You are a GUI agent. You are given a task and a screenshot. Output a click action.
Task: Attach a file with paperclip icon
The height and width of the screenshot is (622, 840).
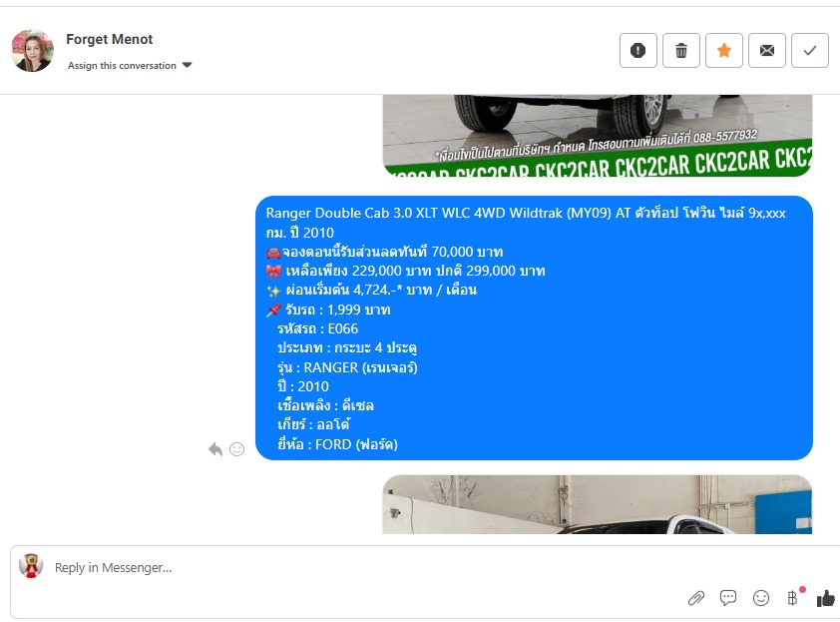click(x=696, y=597)
